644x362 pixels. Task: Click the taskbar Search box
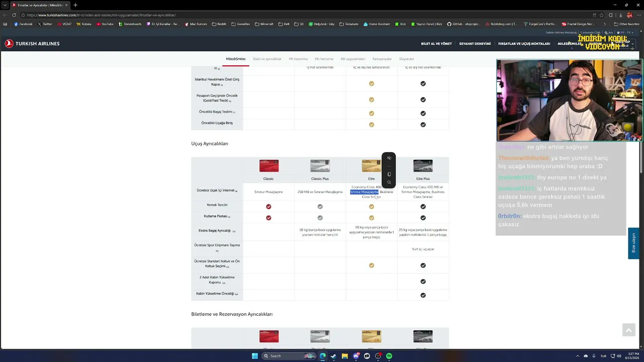pyautogui.click(x=290, y=356)
